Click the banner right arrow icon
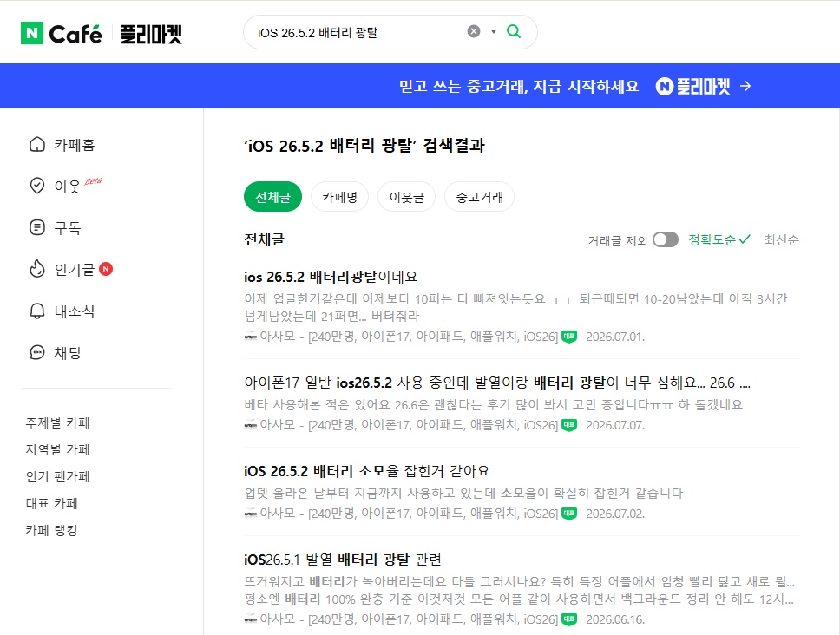 (x=745, y=86)
